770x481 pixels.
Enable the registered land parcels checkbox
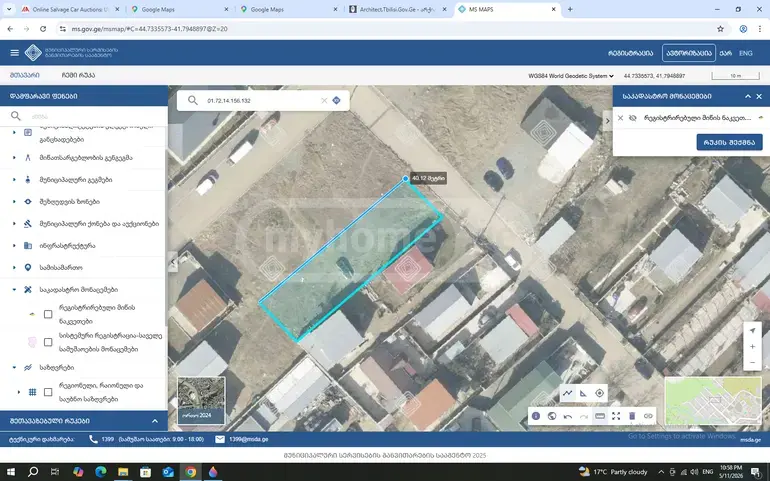(48, 314)
